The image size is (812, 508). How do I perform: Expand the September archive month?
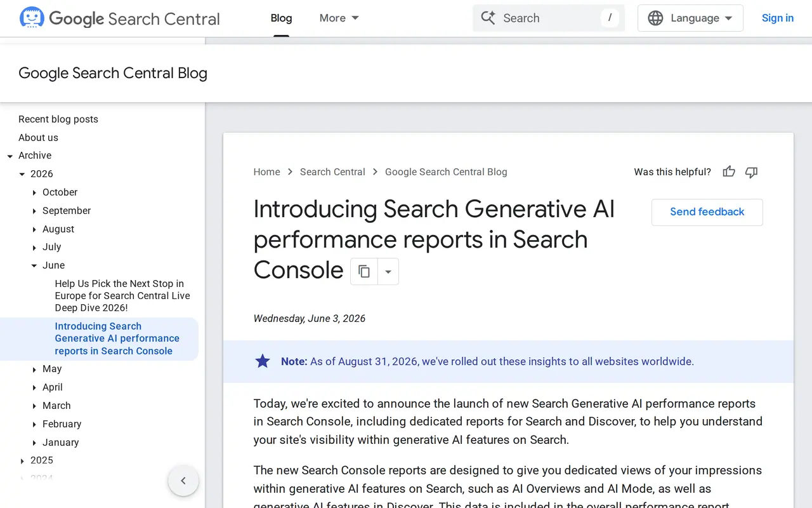[x=34, y=211]
